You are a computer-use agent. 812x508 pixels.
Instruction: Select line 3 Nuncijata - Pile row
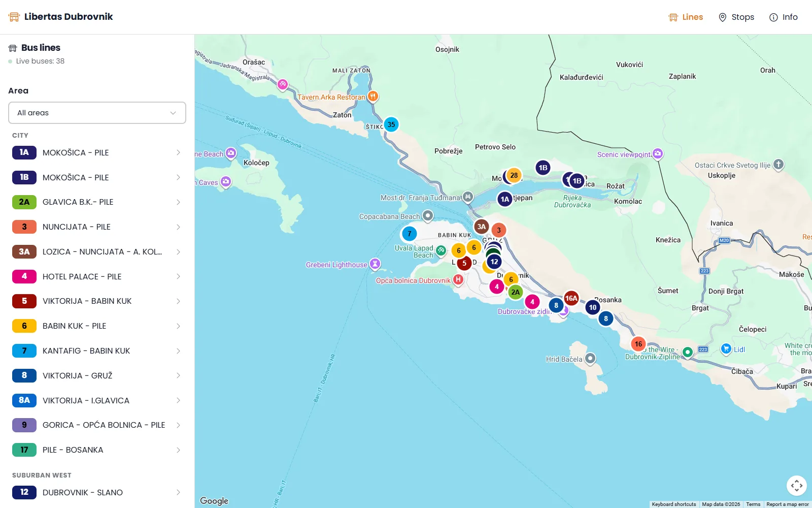[x=97, y=227]
